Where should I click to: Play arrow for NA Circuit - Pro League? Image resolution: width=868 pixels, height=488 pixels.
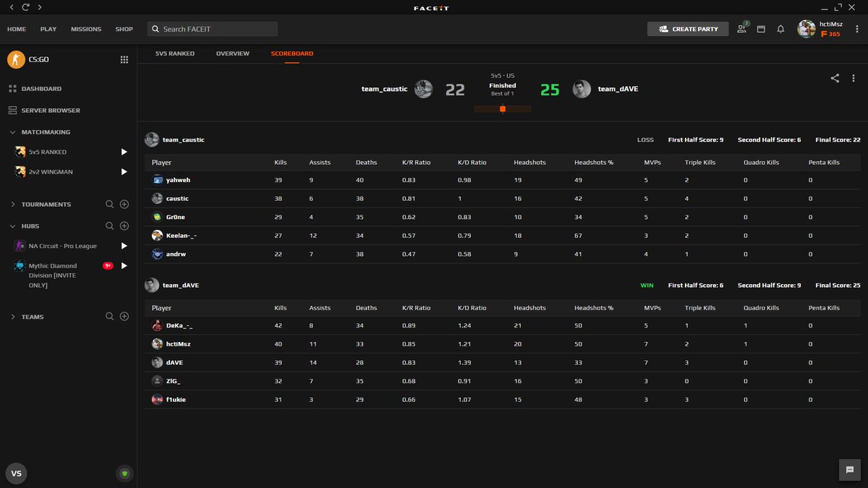coord(124,246)
